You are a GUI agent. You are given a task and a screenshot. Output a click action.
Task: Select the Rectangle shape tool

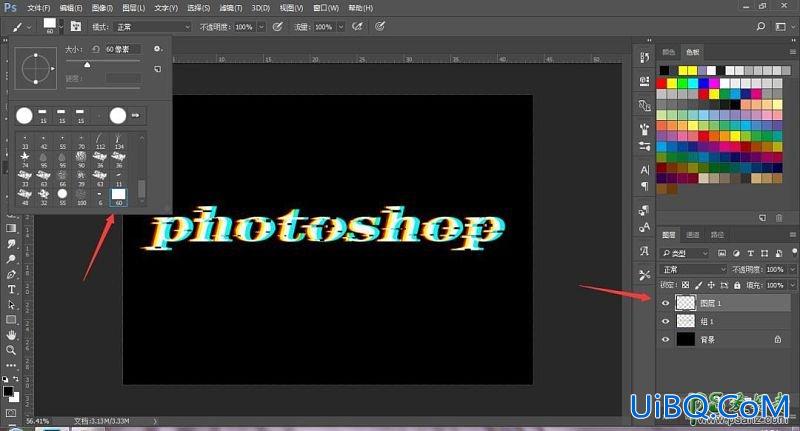[11, 320]
